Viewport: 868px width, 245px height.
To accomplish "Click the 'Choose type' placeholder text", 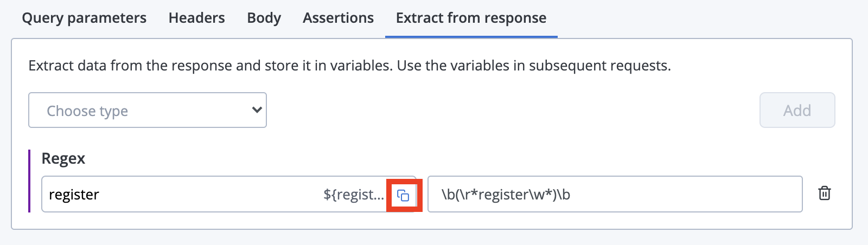I will [x=87, y=111].
